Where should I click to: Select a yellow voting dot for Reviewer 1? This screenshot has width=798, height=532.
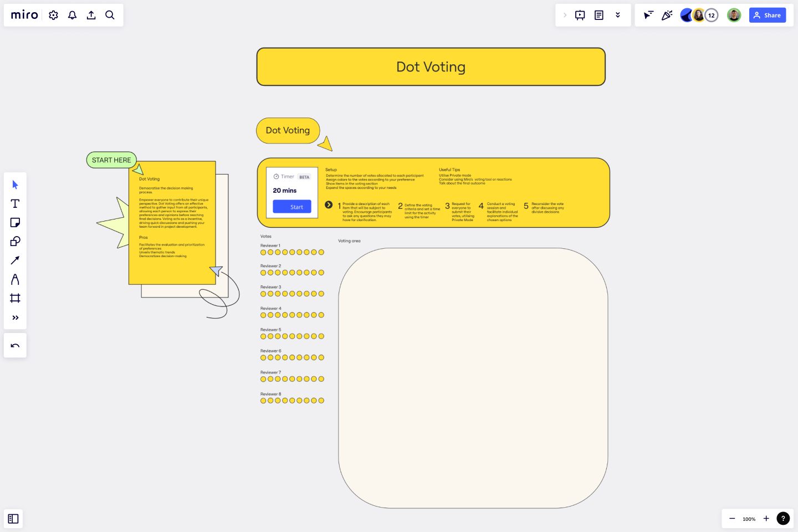(x=263, y=252)
